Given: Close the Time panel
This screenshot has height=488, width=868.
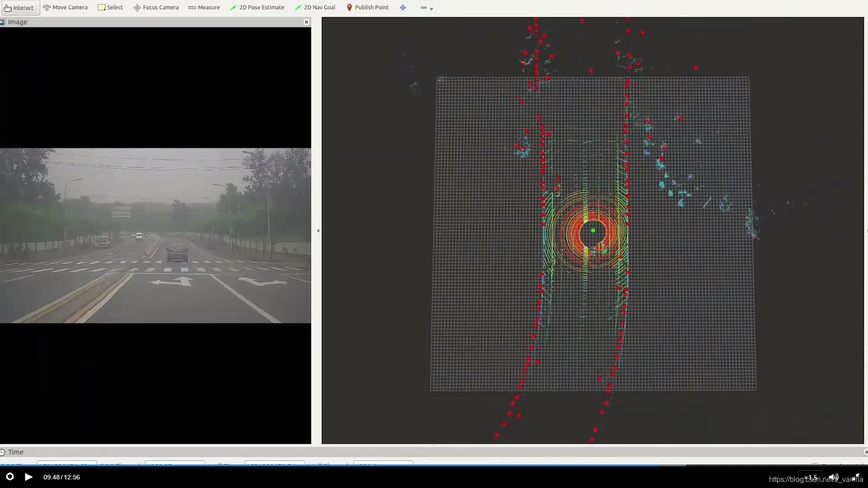Looking at the screenshot, I should 865,452.
